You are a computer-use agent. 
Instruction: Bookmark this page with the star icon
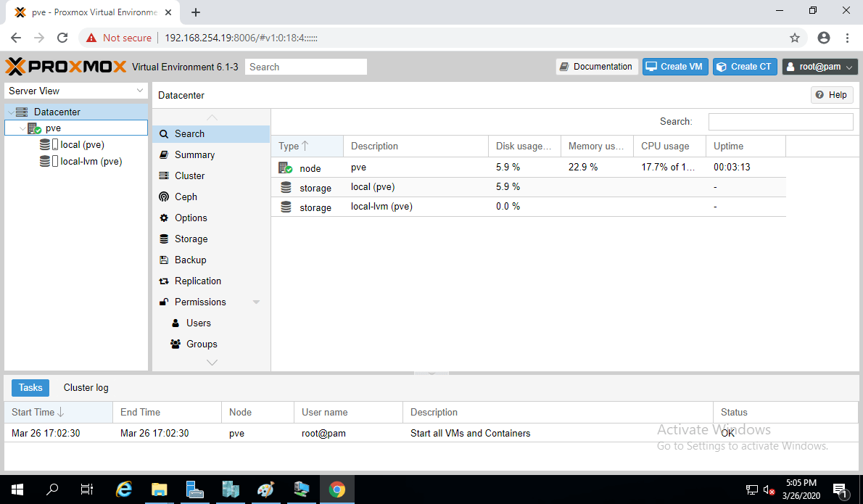[x=795, y=38]
